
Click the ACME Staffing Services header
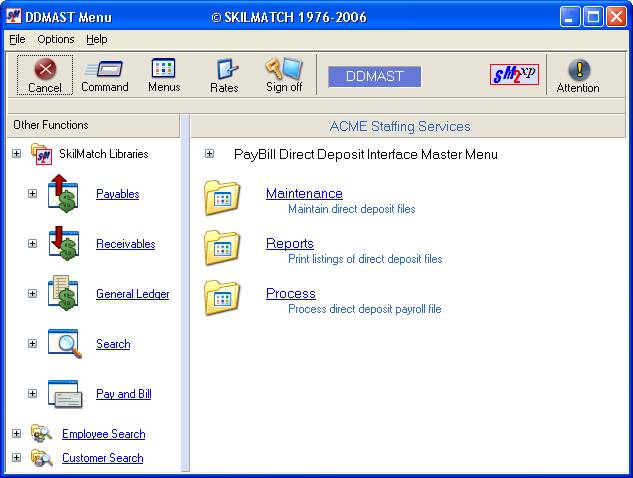tap(408, 126)
